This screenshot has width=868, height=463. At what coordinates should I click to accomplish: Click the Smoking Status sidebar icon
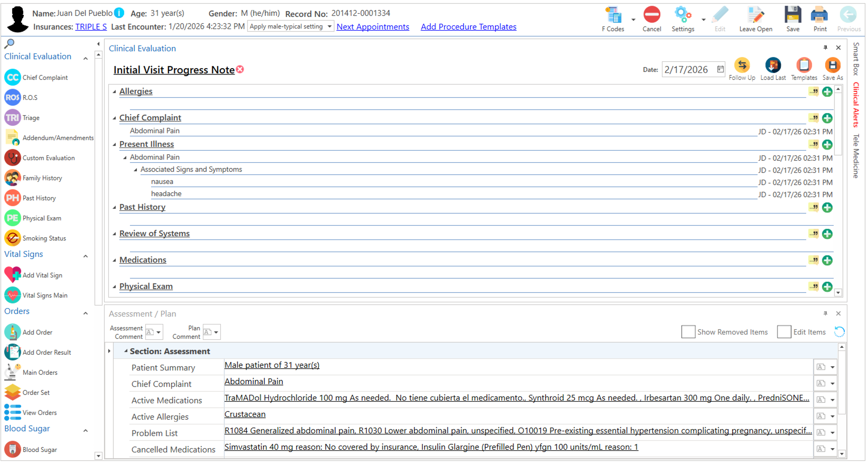coord(13,238)
